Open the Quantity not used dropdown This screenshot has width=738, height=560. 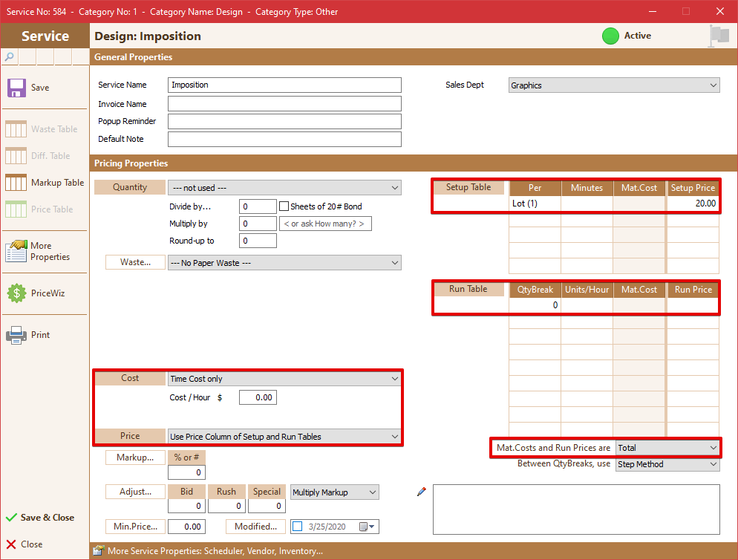[x=284, y=187]
